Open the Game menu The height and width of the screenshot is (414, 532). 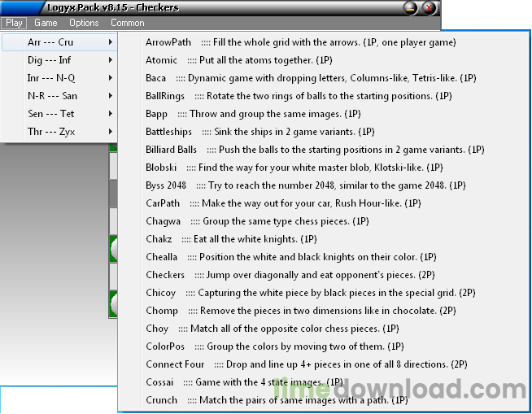[46, 23]
